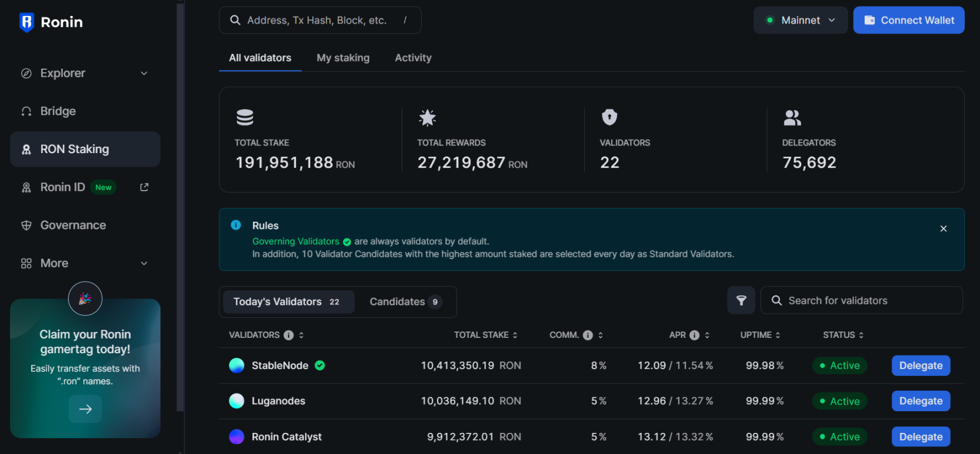980x454 pixels.
Task: Click the Ronin logo in sidebar
Action: point(51,22)
